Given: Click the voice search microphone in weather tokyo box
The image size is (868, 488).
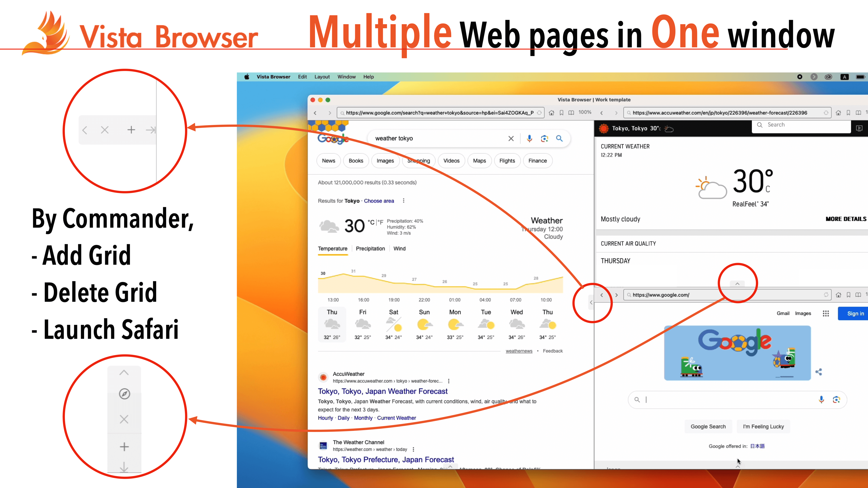Looking at the screenshot, I should [x=529, y=138].
